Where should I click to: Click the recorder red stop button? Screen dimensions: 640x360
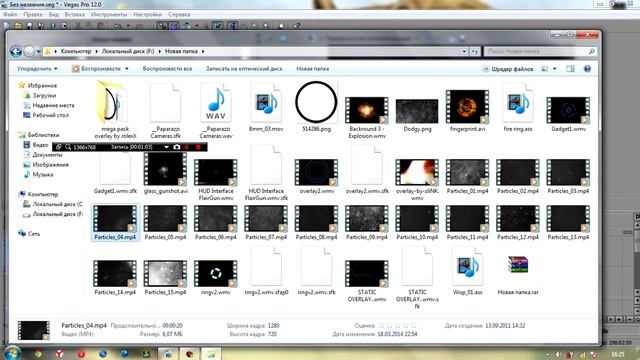(x=198, y=147)
